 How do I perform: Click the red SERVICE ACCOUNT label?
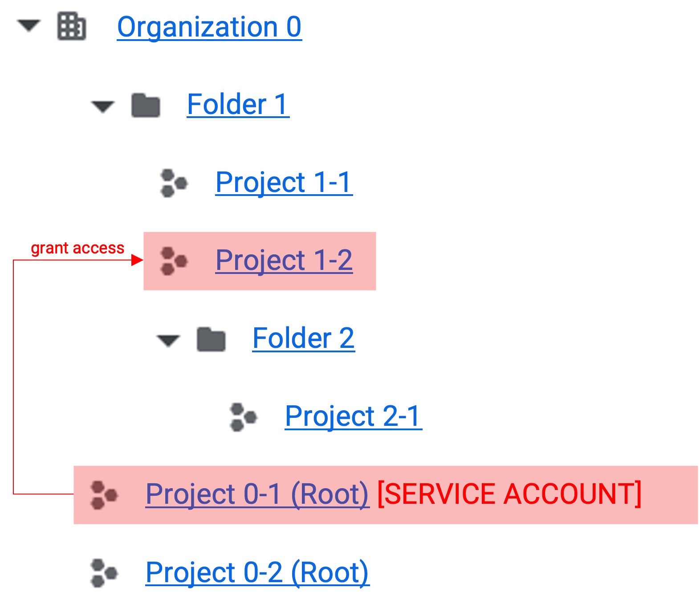pos(509,494)
